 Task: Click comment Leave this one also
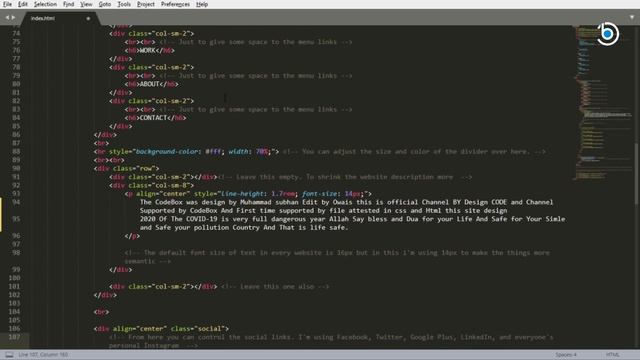click(275, 287)
